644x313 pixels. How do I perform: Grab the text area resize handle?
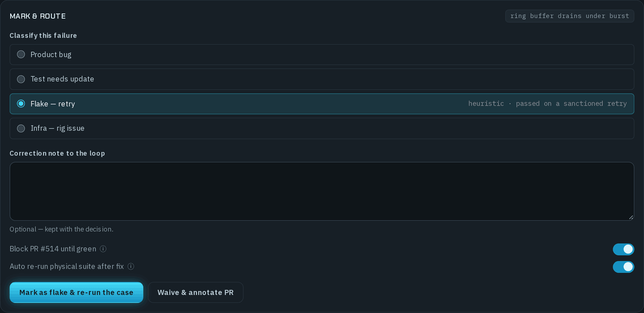click(x=631, y=217)
